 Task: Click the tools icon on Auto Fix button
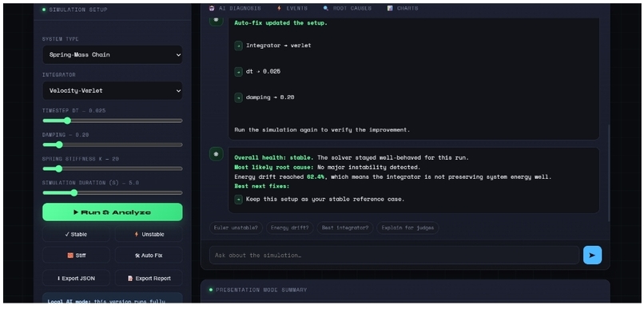pyautogui.click(x=137, y=256)
